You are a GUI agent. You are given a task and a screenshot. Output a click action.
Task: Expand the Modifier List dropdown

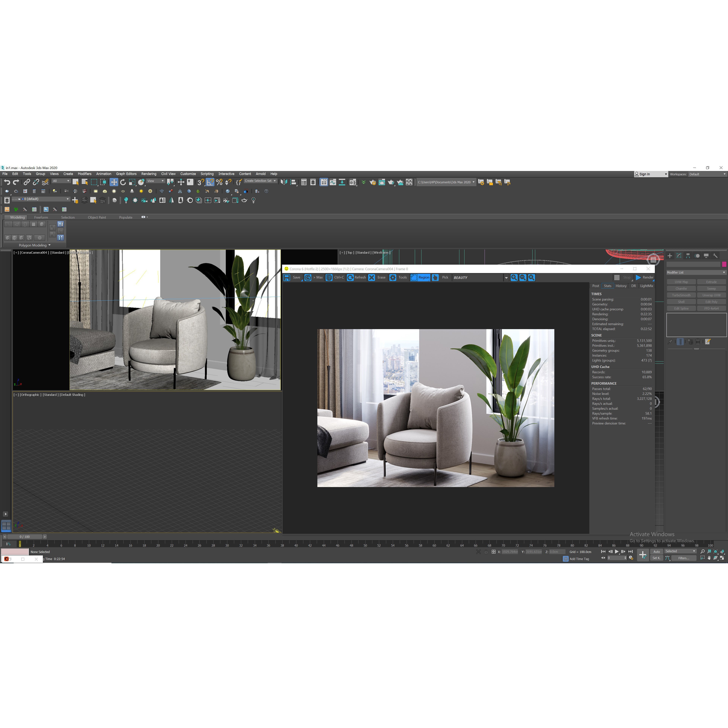[x=696, y=272]
